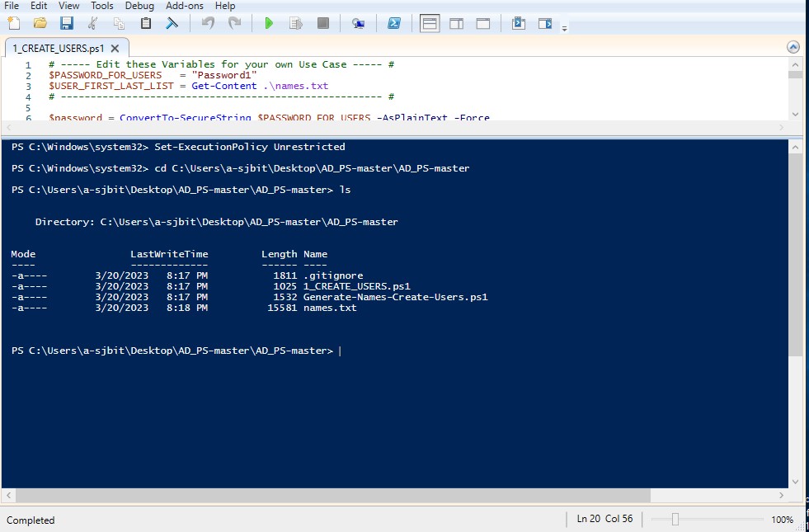The width and height of the screenshot is (809, 532).
Task: Close the 1_CREATE_USERS.ps1 tab
Action: [x=115, y=49]
